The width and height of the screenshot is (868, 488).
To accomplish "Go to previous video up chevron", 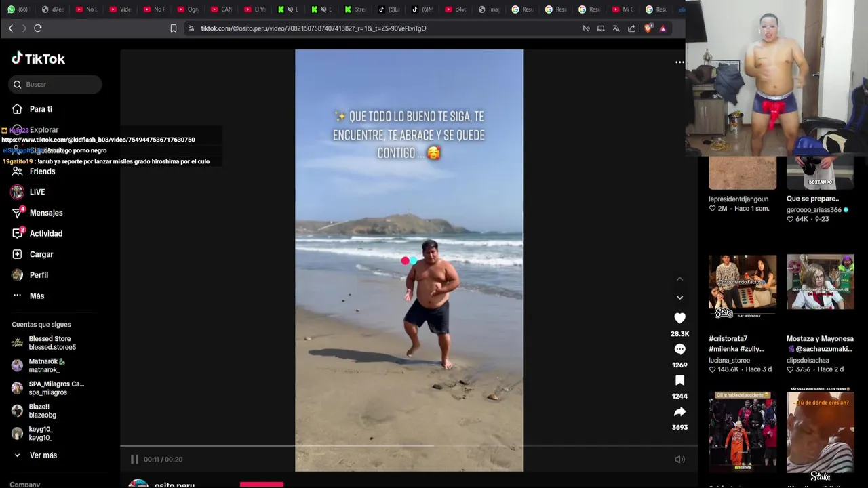I will (679, 279).
